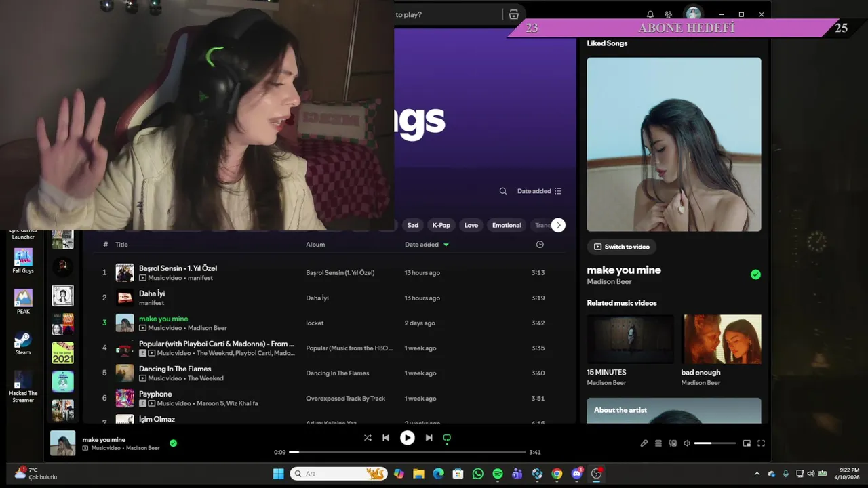Open Discord from the taskbar
868x488 pixels.
[x=577, y=474]
